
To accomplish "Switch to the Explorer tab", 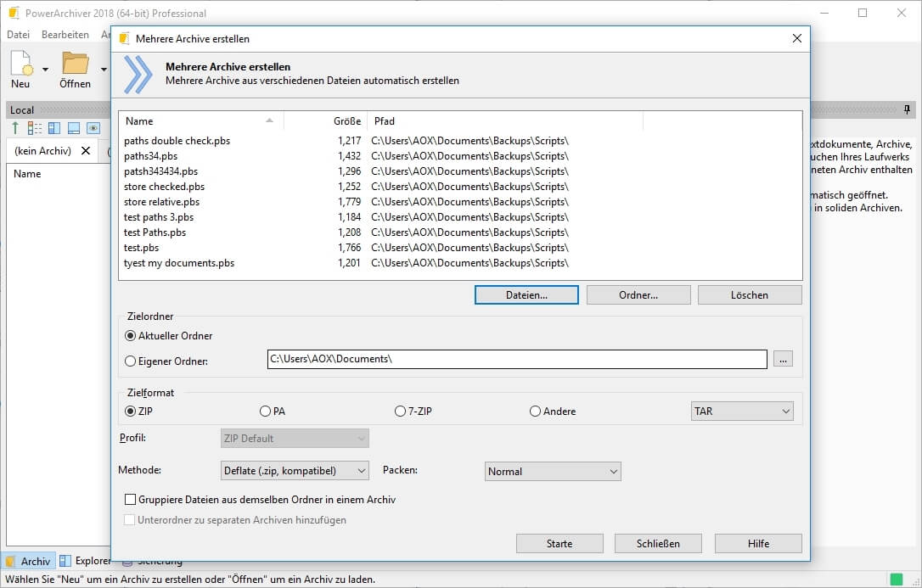I will [85, 561].
